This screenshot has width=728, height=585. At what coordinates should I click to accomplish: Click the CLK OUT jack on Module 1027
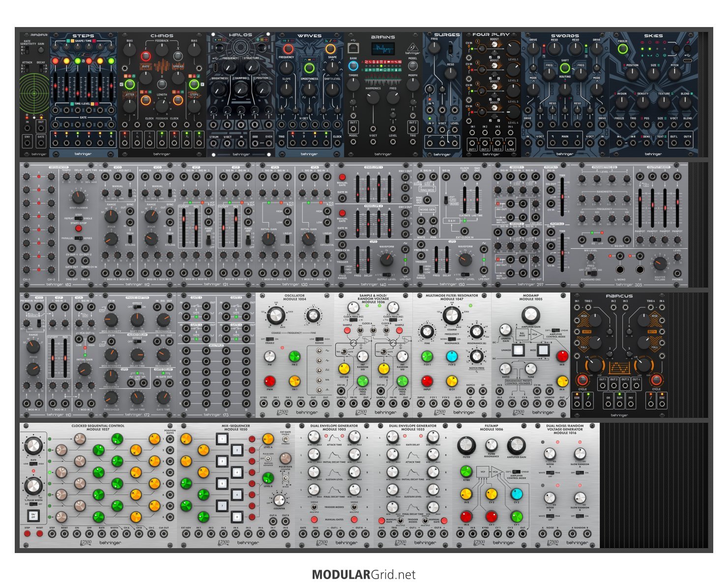[x=164, y=535]
